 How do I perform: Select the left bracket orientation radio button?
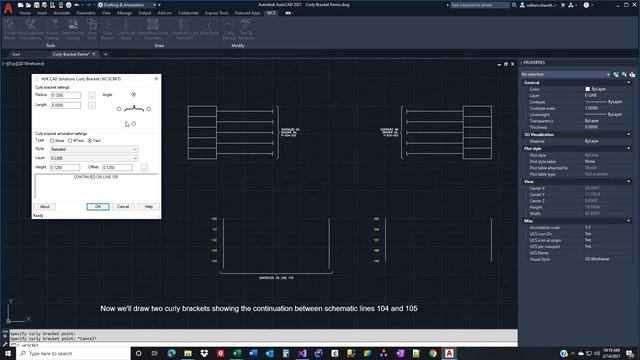pos(119,109)
